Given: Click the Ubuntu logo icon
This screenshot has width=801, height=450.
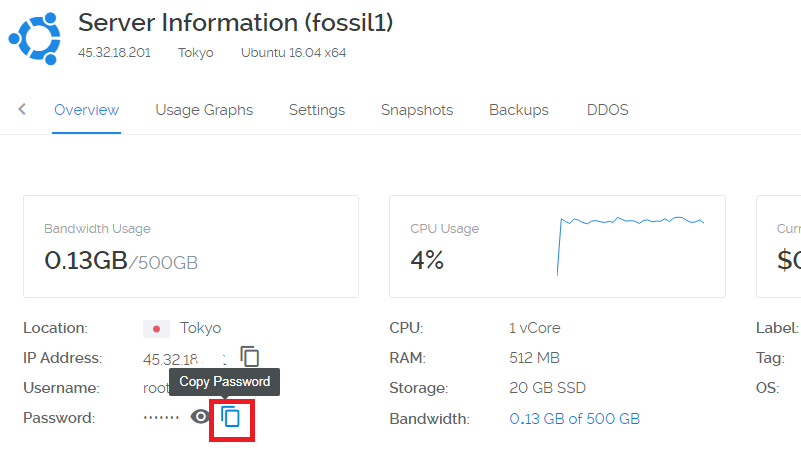Looking at the screenshot, I should 35,35.
